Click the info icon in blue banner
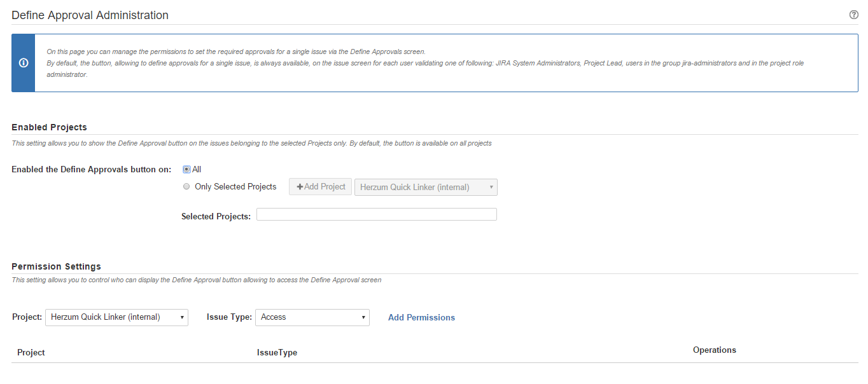The width and height of the screenshot is (868, 384). tap(24, 63)
